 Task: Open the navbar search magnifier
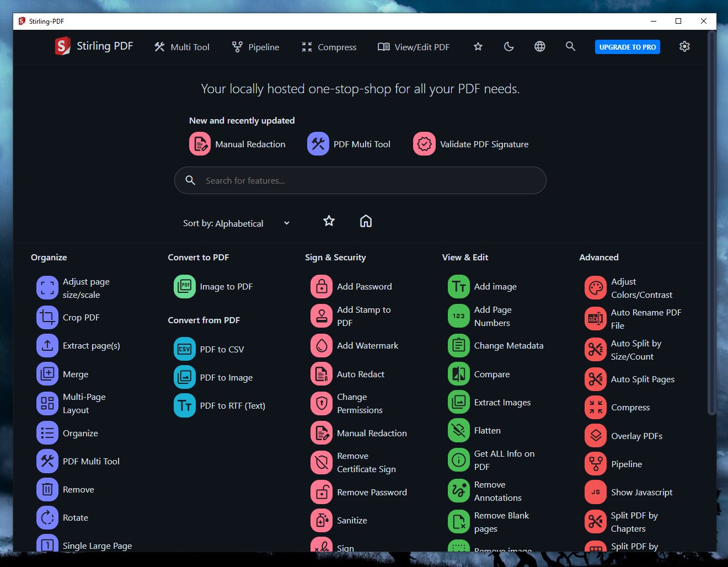[x=571, y=47]
